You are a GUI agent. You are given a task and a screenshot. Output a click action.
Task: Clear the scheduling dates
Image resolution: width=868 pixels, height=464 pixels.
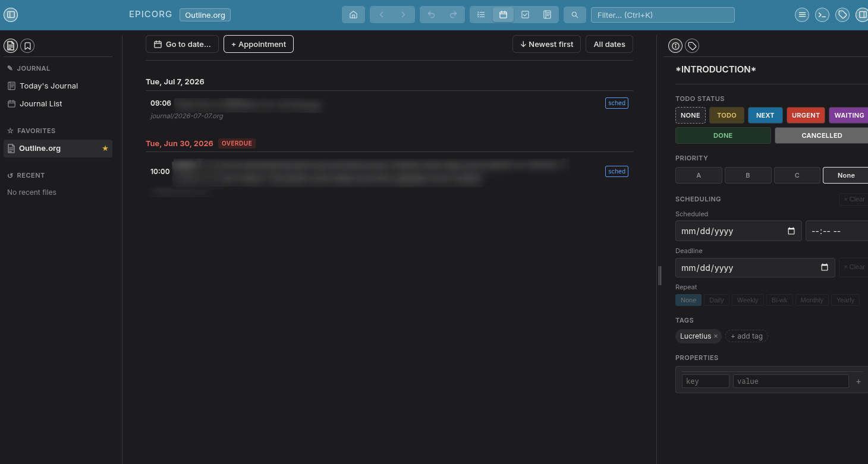point(854,199)
